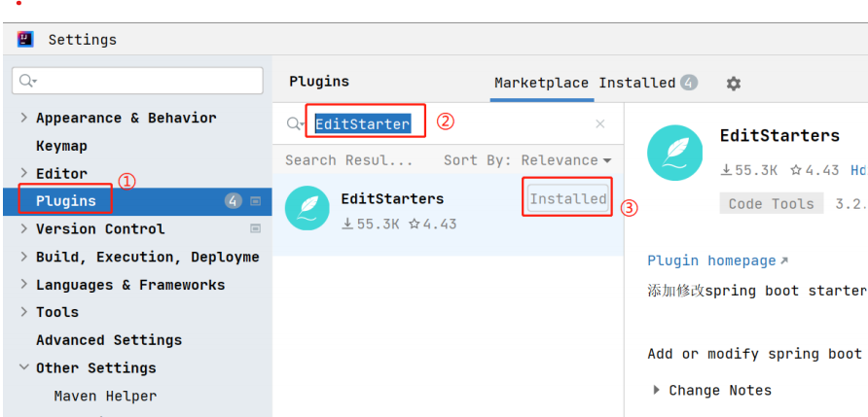Click the Plugins heading

pyautogui.click(x=319, y=82)
